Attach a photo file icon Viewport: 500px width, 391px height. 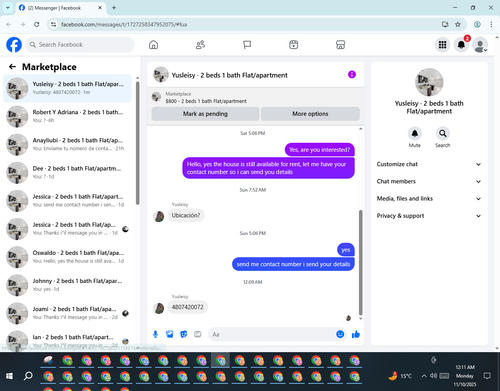[x=170, y=334]
